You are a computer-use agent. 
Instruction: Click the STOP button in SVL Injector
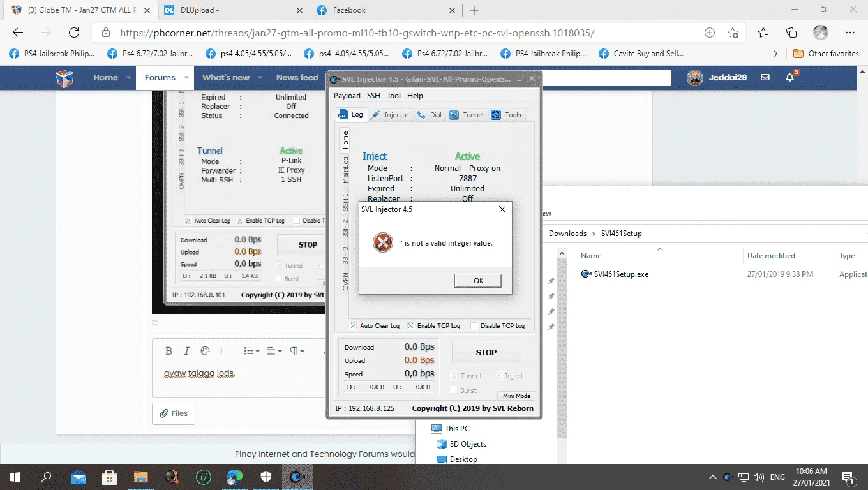[486, 352]
